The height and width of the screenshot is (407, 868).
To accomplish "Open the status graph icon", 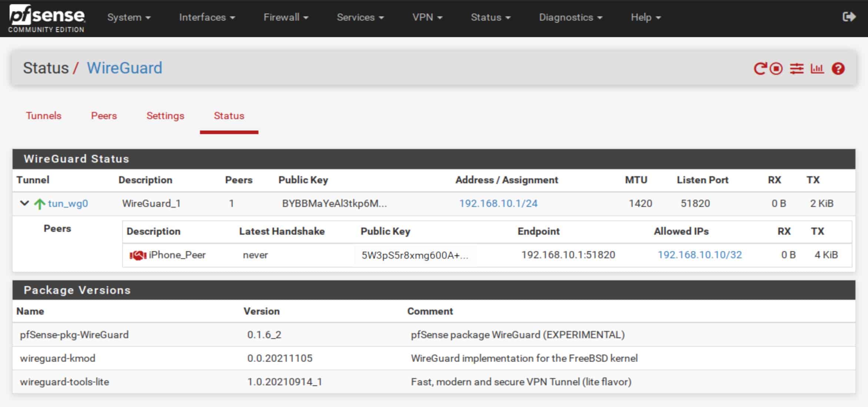I will tap(817, 69).
